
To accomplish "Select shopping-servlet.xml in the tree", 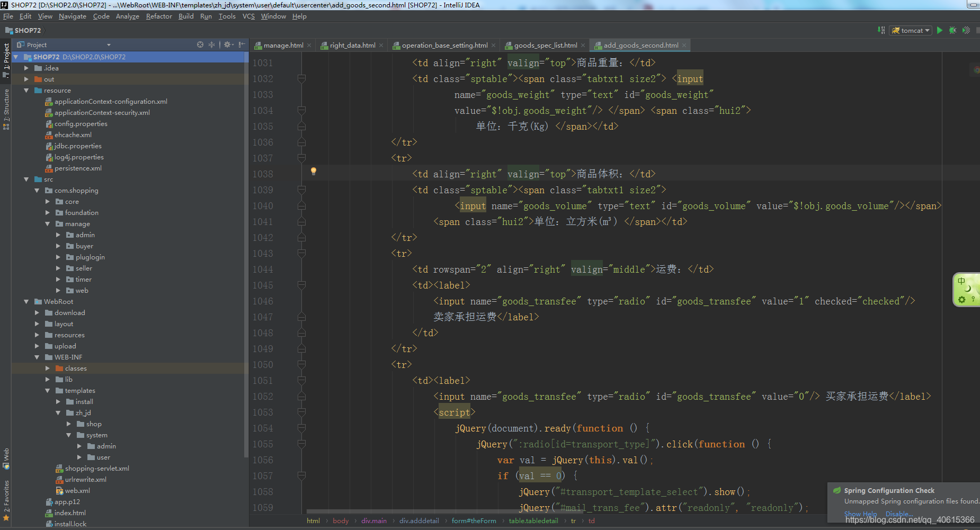I will (x=97, y=468).
